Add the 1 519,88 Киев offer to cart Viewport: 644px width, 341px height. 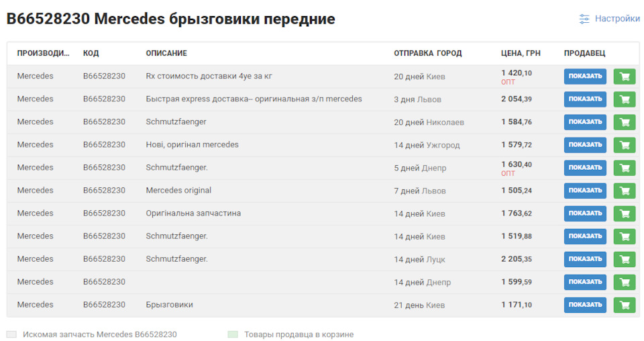coord(625,236)
